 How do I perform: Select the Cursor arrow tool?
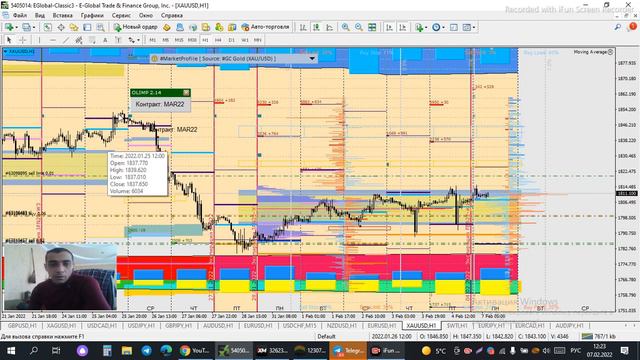click(9, 40)
